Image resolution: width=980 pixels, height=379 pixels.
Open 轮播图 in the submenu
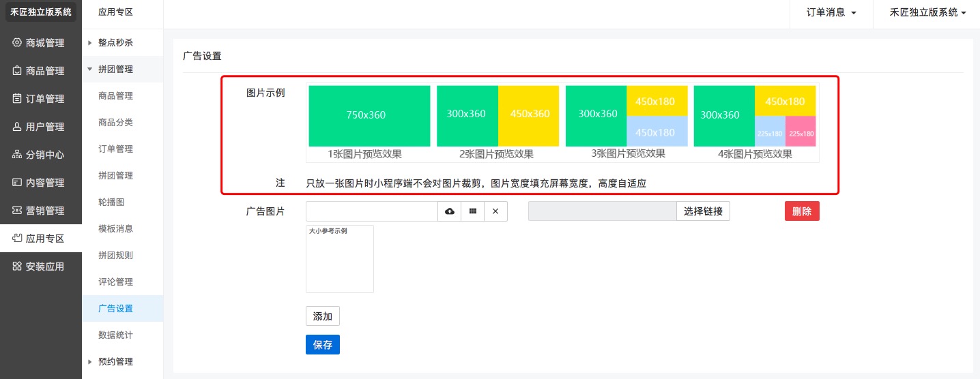111,202
